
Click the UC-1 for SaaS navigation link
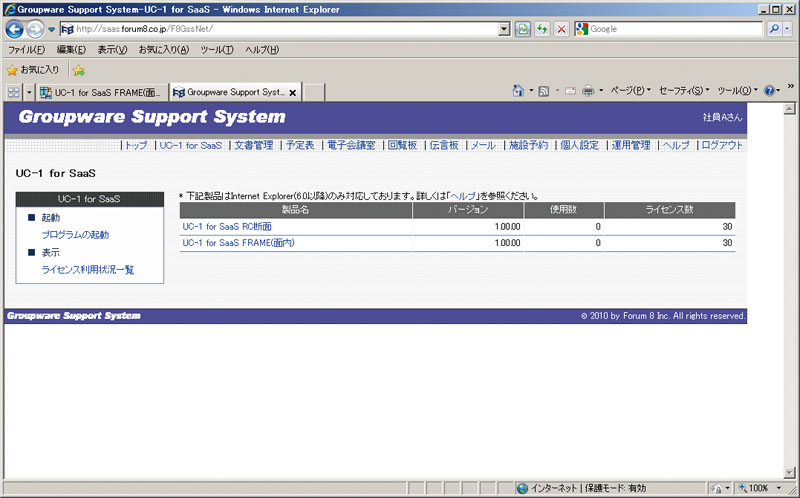(191, 145)
